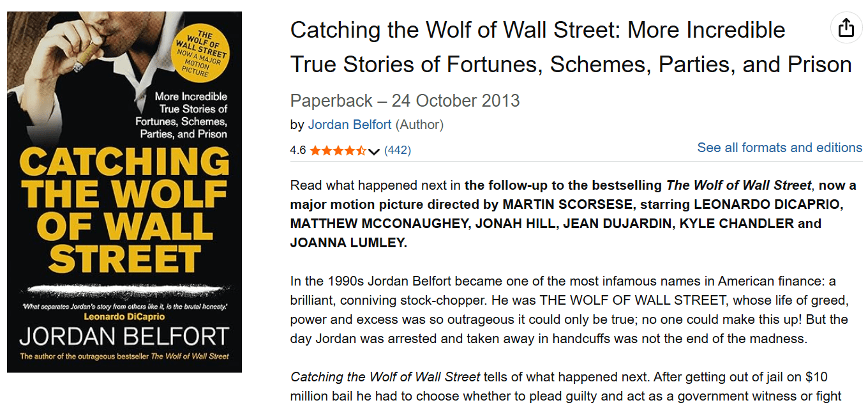The width and height of the screenshot is (868, 405).
Task: Click the orange star rating icons
Action: coord(338,151)
